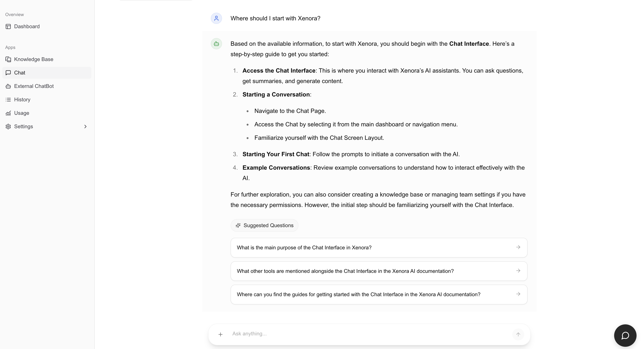Screen dimensions: 644x349
Task: Select the Chat speech-bubble icon
Action: [9, 73]
